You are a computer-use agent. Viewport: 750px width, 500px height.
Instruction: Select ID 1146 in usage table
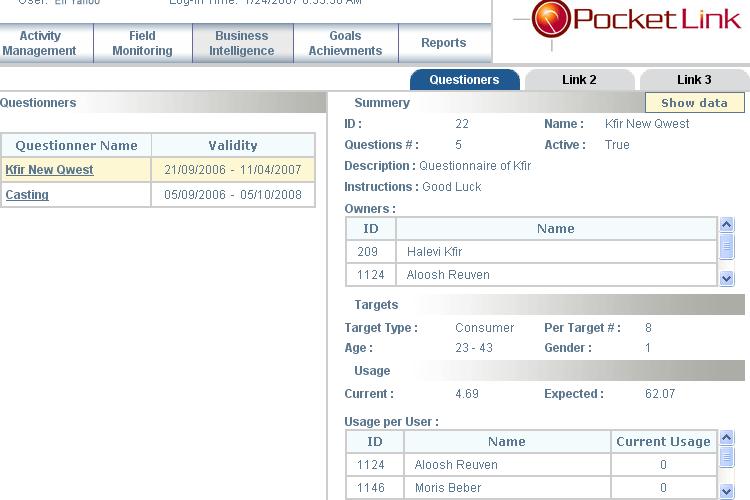pos(375,488)
